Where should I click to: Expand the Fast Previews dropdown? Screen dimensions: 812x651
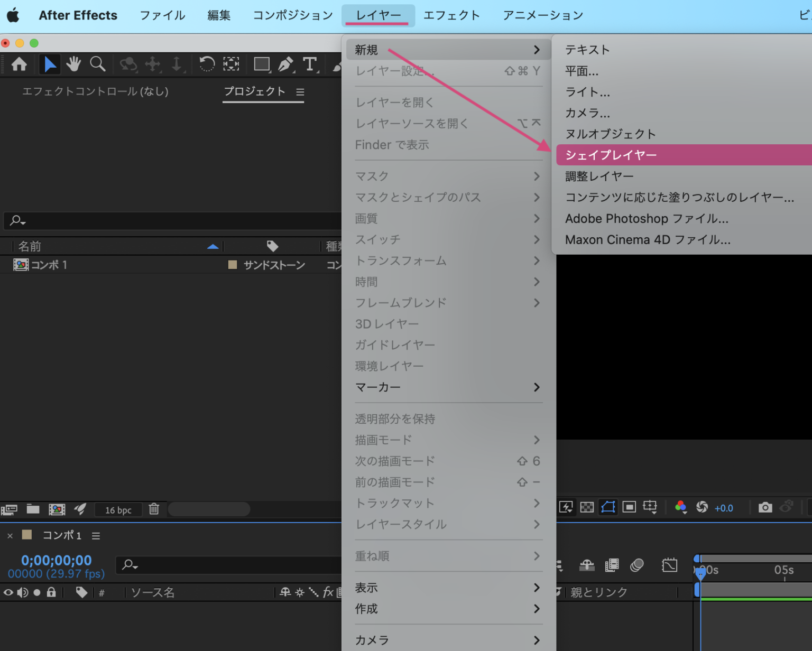tap(566, 508)
